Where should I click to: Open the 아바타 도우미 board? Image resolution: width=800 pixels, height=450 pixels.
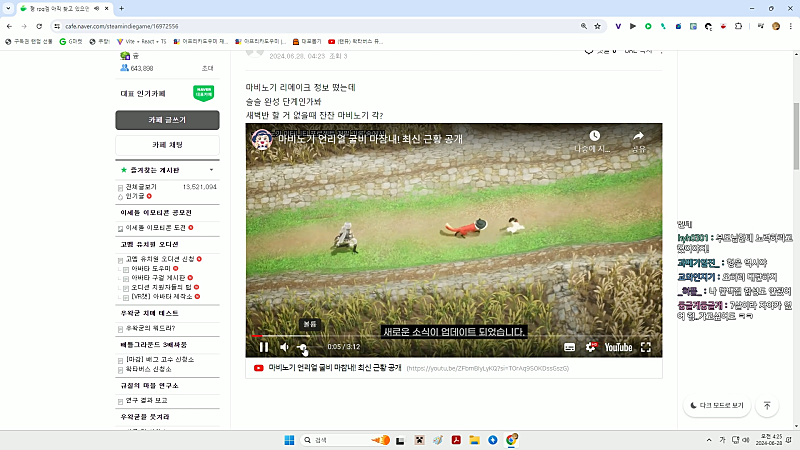(151, 268)
